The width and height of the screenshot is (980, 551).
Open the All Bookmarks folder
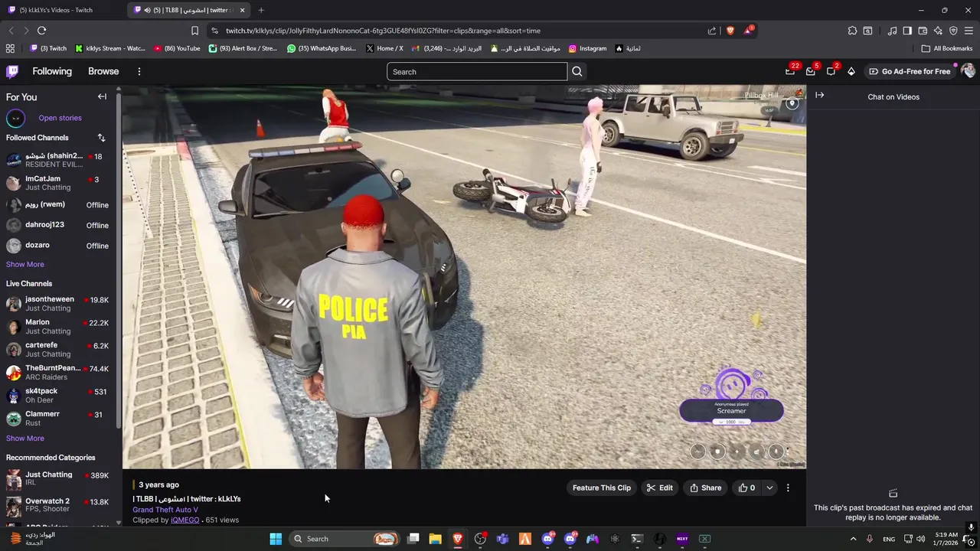[947, 48]
